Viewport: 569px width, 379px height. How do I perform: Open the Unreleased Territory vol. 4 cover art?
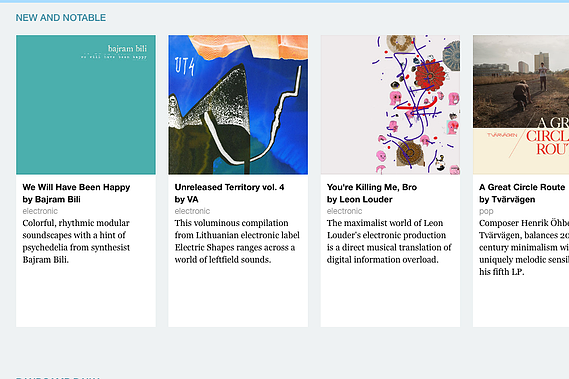[x=238, y=105]
